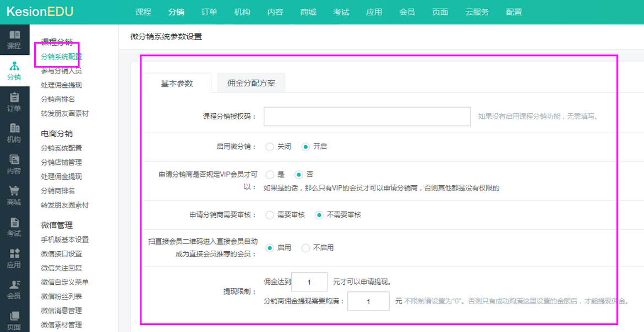Screen dimensions: 644x332
Task: Select the 分销 network icon in sidebar
Action: [14, 67]
